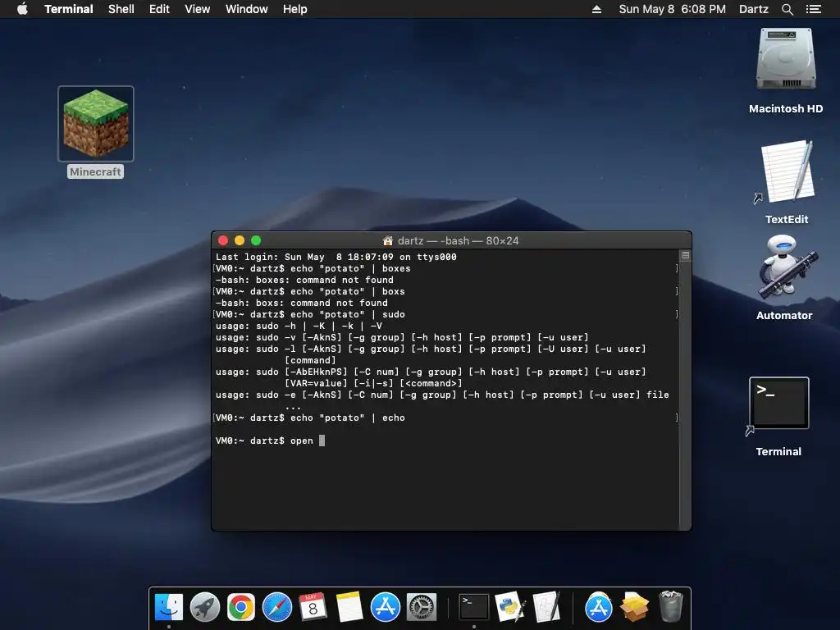Zoom the Terminal window with the green button
Image resolution: width=840 pixels, height=630 pixels.
256,240
